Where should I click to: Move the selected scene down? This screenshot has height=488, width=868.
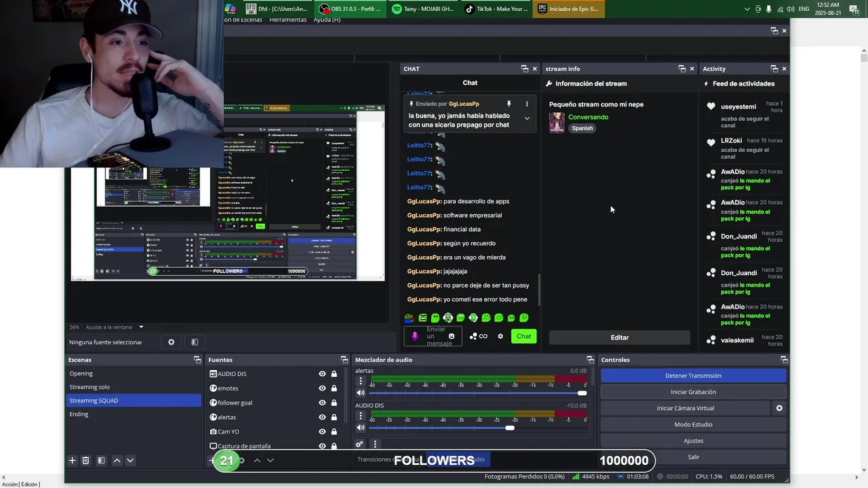130,460
